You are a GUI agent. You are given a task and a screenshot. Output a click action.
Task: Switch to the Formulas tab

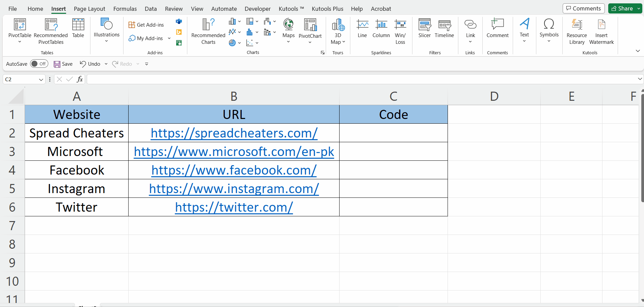[125, 9]
